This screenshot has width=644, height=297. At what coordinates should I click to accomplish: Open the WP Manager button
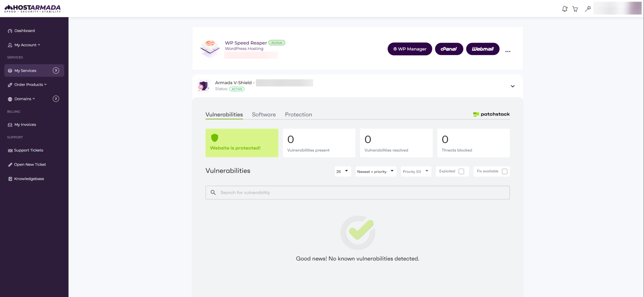coord(410,49)
